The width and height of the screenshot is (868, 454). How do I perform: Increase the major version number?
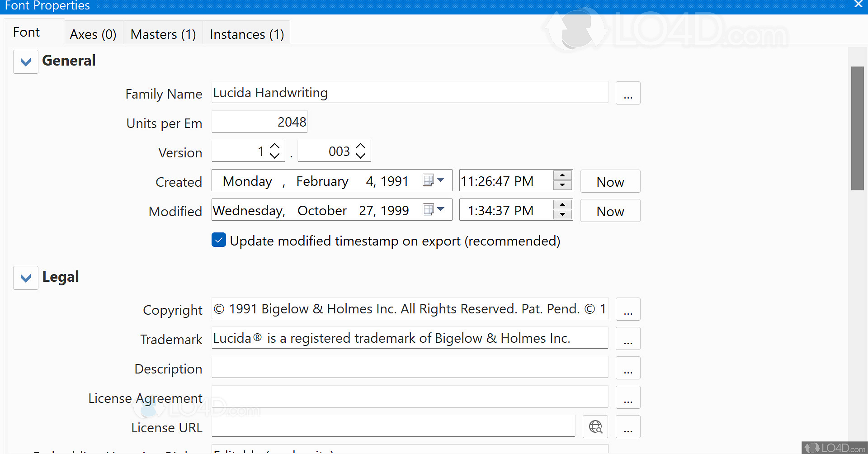(x=275, y=146)
